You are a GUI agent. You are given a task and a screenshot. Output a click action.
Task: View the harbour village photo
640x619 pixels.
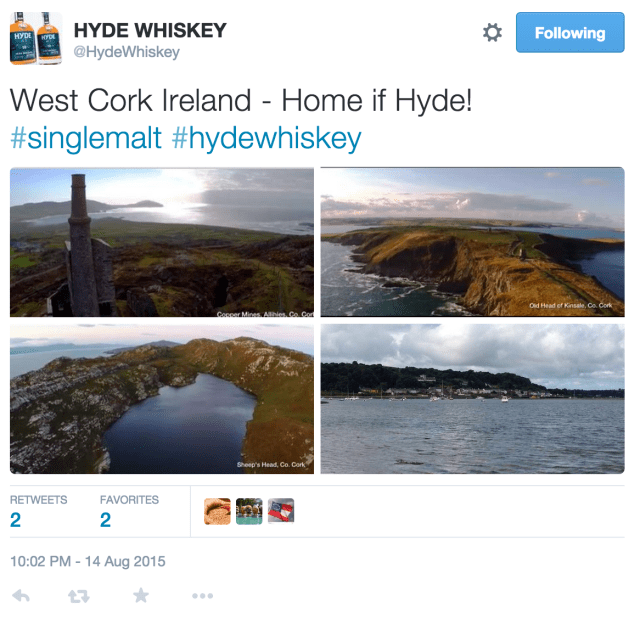(x=472, y=399)
